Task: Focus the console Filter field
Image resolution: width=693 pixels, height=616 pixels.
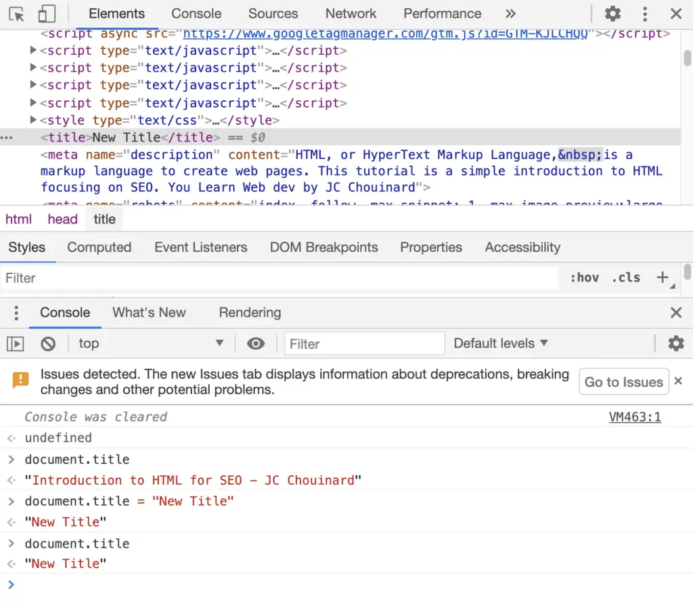Action: [x=364, y=344]
